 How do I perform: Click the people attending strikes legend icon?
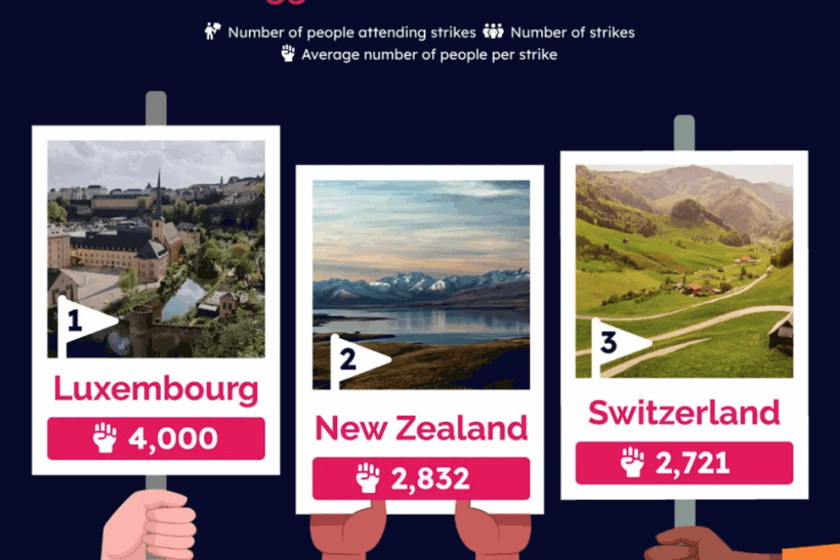click(213, 32)
